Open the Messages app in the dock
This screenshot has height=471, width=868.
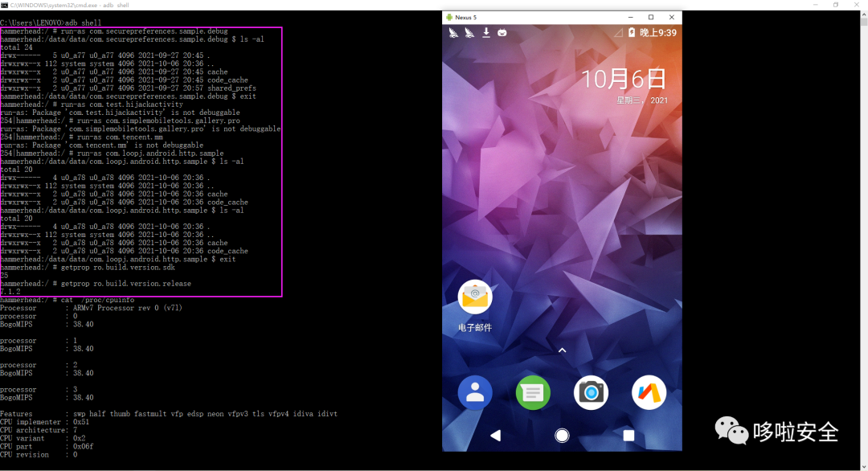tap(533, 392)
